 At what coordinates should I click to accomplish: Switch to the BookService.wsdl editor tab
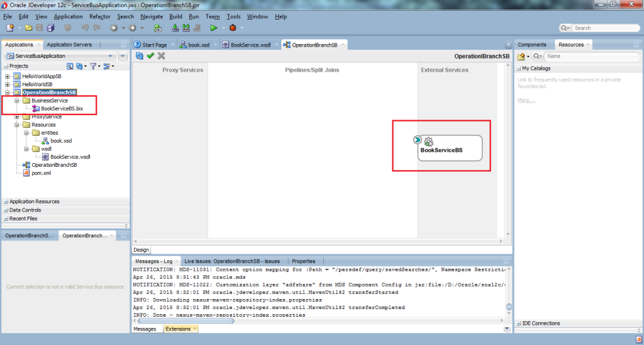click(x=250, y=45)
